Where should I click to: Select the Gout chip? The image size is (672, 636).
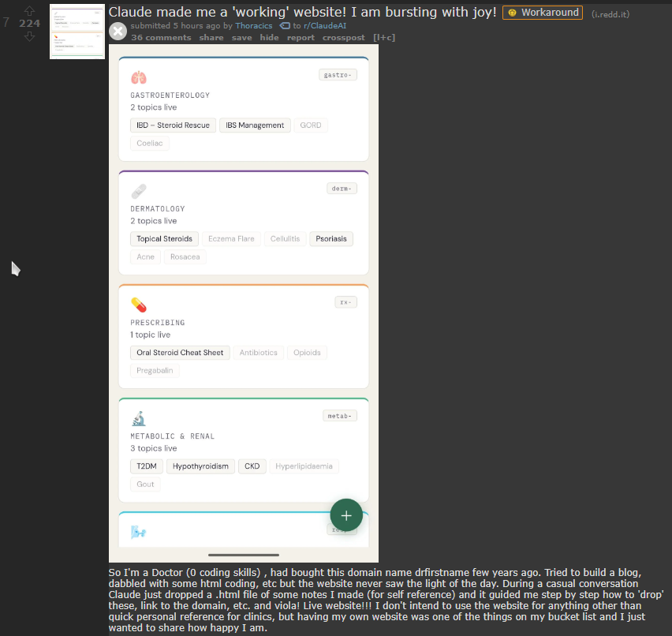(145, 484)
